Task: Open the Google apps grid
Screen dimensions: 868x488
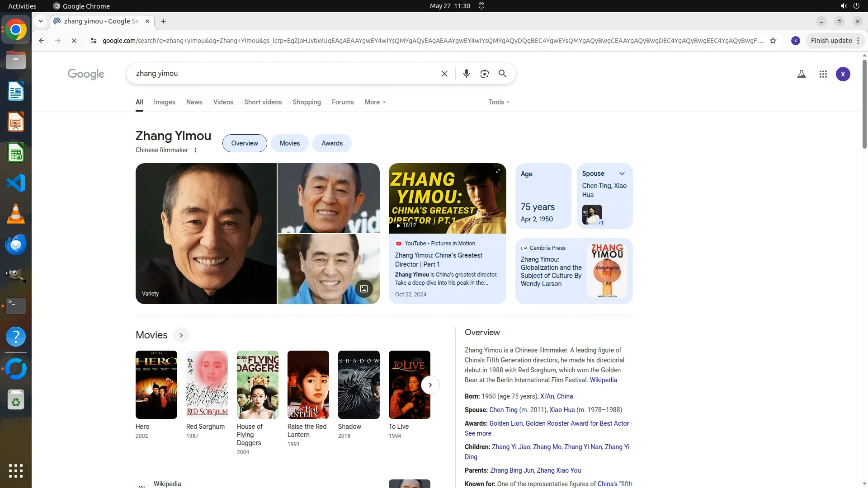Action: click(823, 74)
